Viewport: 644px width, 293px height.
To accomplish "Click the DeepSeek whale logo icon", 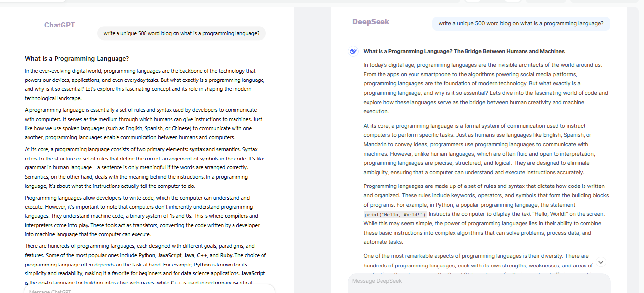I will pyautogui.click(x=352, y=51).
